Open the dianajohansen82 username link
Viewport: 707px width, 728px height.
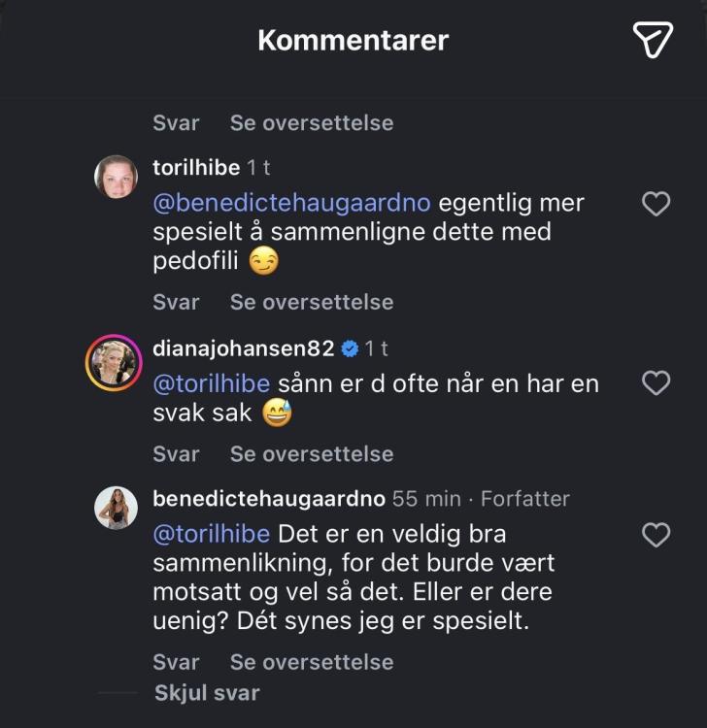coord(244,348)
